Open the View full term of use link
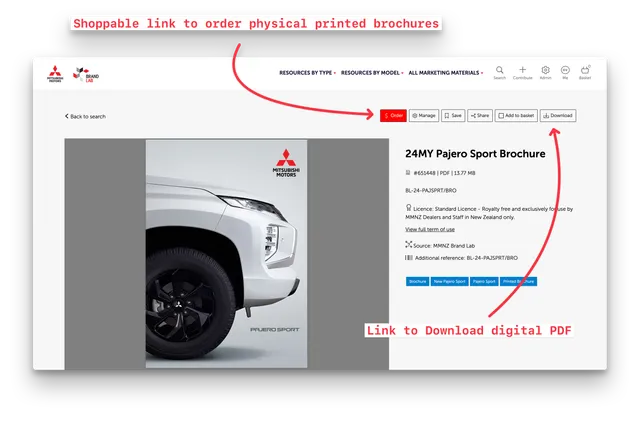The height and width of the screenshot is (427, 640). point(430,229)
